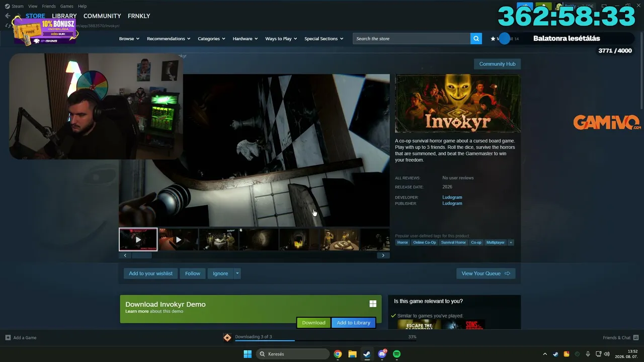Select the Co-op tag

tap(476, 242)
